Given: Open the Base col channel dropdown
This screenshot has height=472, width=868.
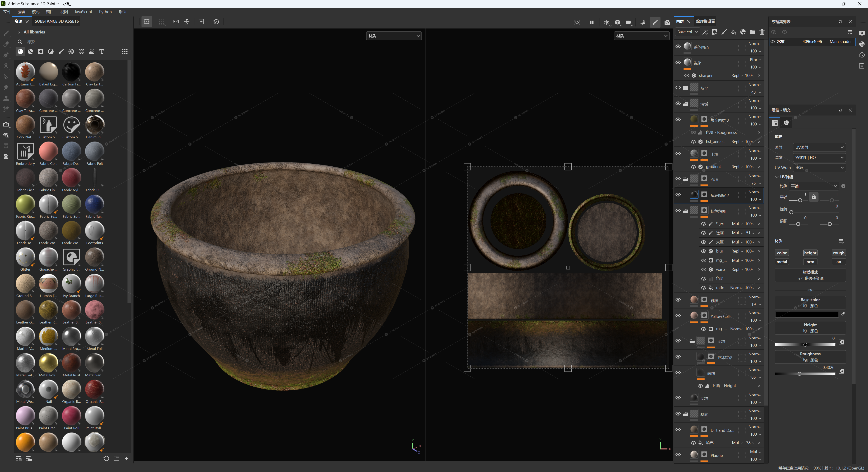Looking at the screenshot, I should coord(687,32).
